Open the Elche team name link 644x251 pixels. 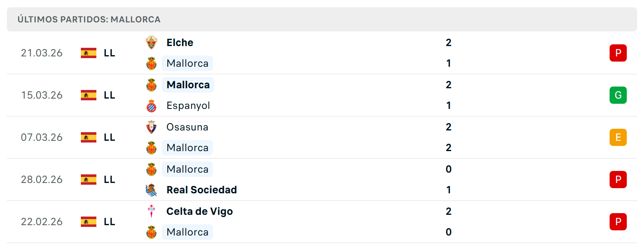[180, 43]
